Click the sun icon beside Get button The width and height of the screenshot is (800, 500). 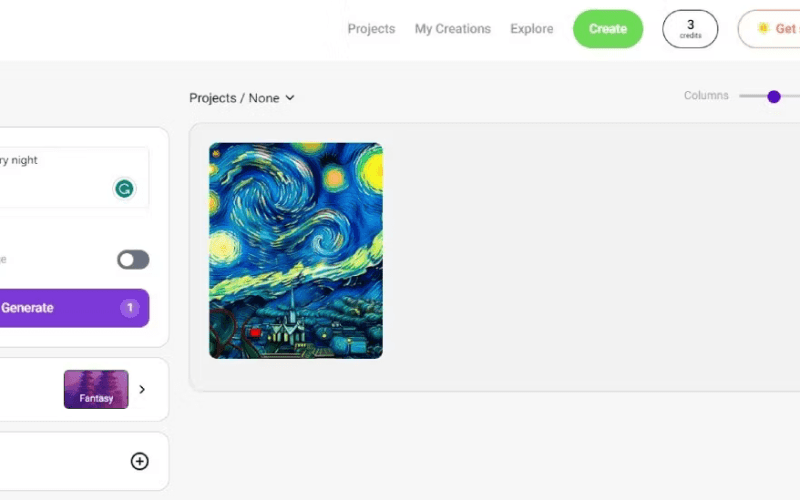point(763,28)
